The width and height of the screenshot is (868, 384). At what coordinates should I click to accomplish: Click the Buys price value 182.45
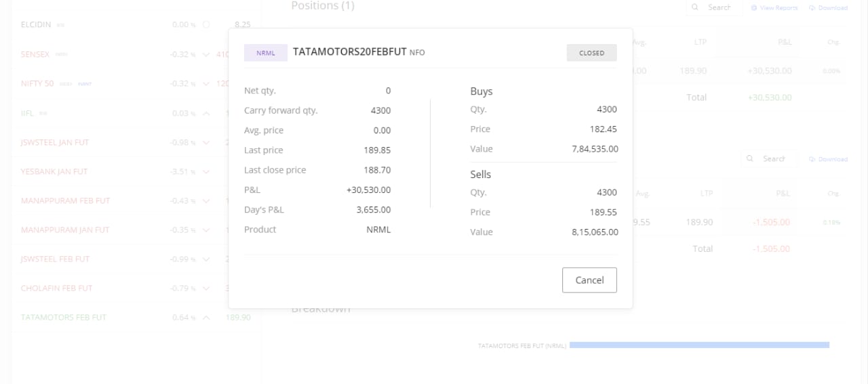point(604,129)
